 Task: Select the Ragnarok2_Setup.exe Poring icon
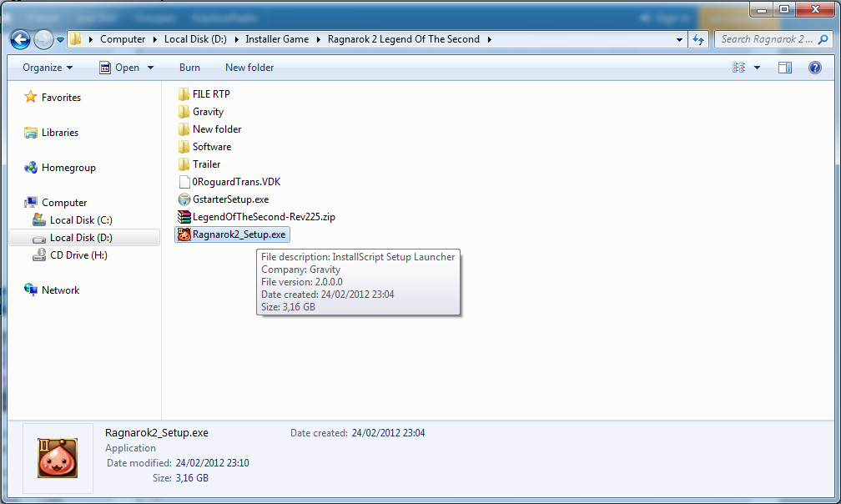point(184,234)
